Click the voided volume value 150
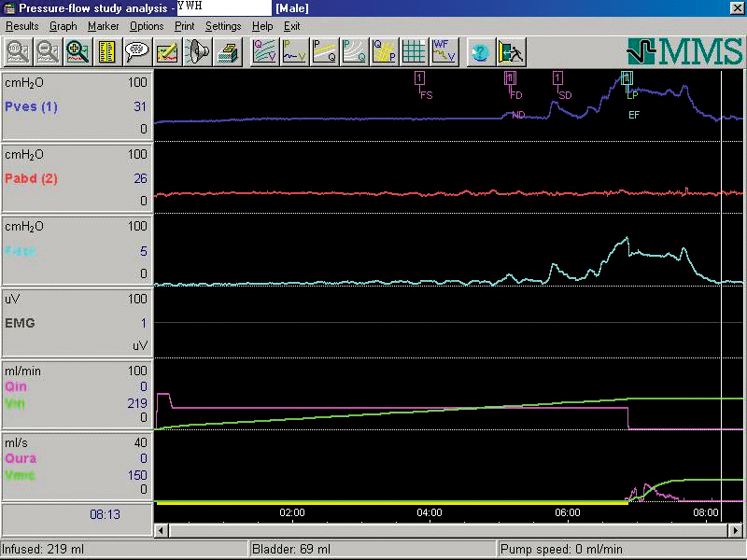Viewport: 747px width, 560px height. pyautogui.click(x=137, y=475)
